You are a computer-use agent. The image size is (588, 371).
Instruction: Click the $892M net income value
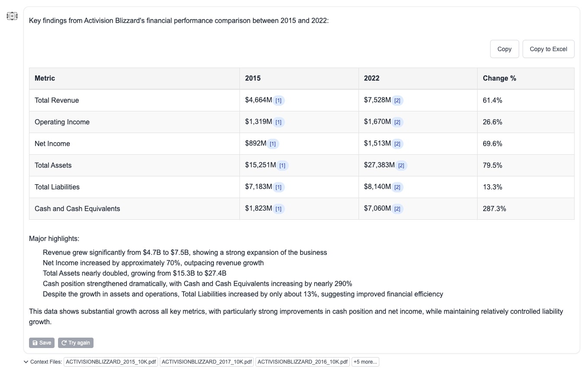click(256, 143)
